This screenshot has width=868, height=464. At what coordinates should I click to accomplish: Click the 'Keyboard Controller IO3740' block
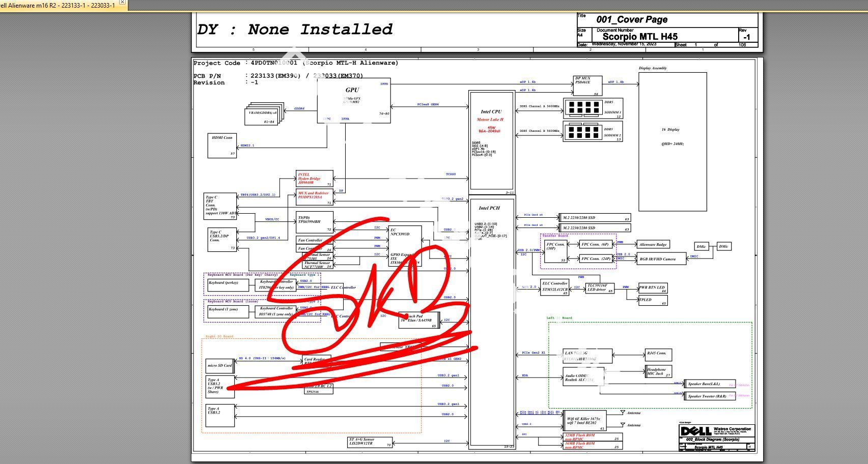276,311
